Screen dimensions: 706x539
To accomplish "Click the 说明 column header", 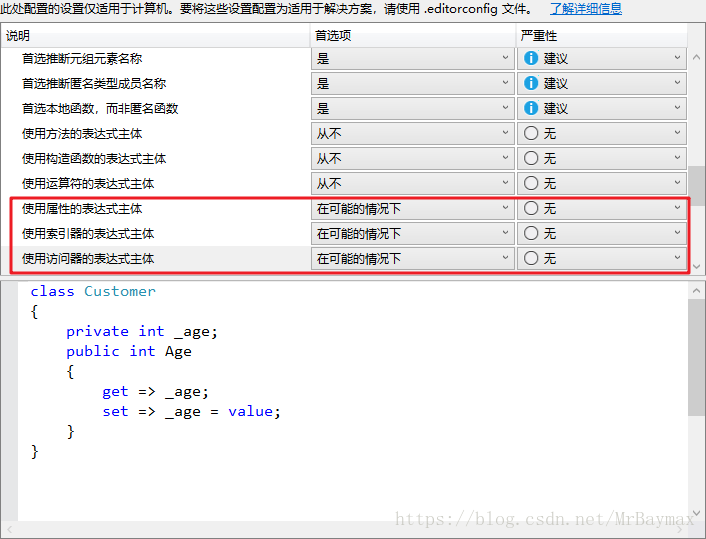I will point(156,36).
